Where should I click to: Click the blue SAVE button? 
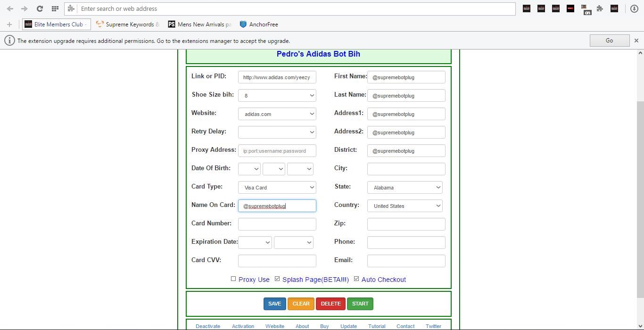pyautogui.click(x=275, y=304)
